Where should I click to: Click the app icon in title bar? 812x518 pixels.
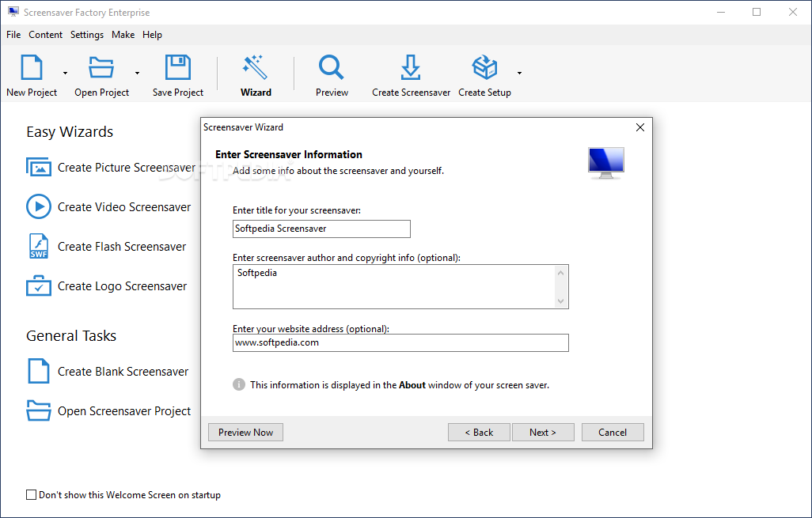point(13,12)
